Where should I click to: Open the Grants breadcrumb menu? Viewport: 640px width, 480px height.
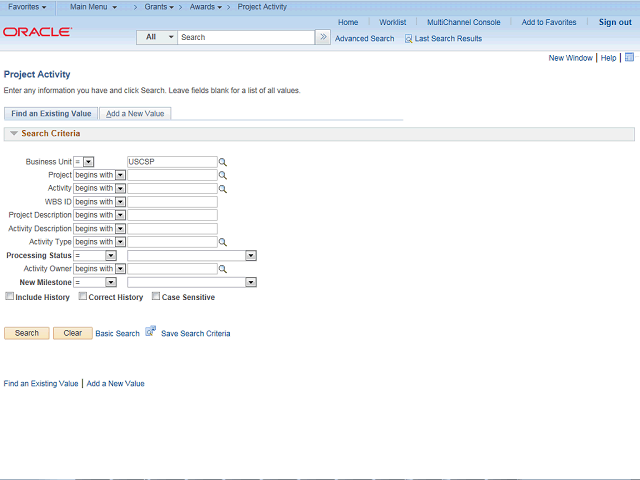(x=159, y=7)
